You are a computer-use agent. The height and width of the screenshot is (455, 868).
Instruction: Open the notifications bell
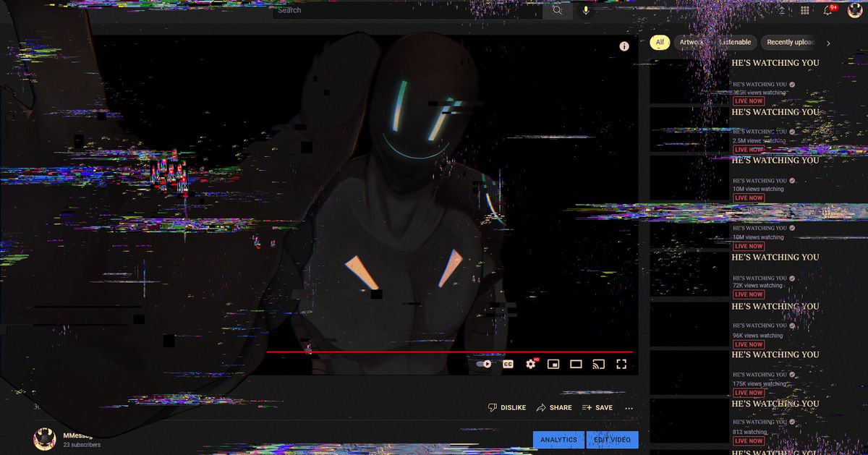(x=828, y=10)
